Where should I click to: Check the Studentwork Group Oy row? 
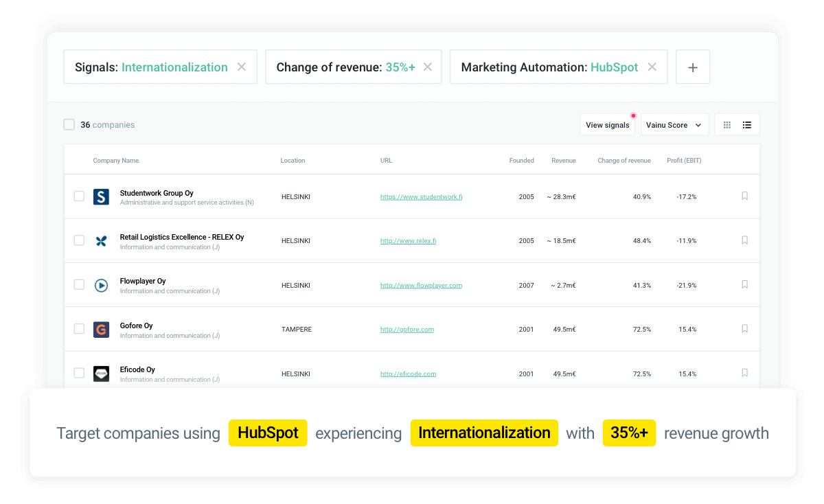(79, 196)
